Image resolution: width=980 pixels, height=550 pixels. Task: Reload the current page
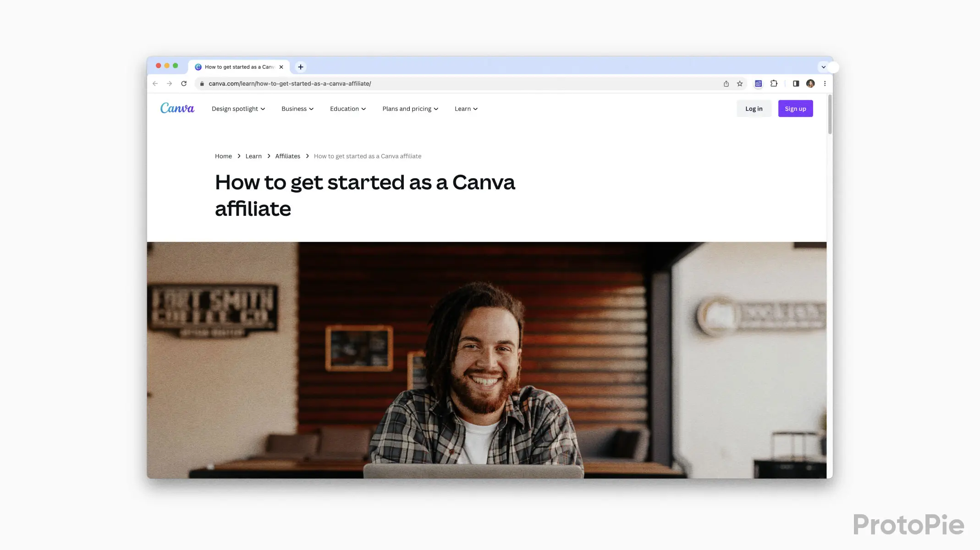[x=184, y=83]
